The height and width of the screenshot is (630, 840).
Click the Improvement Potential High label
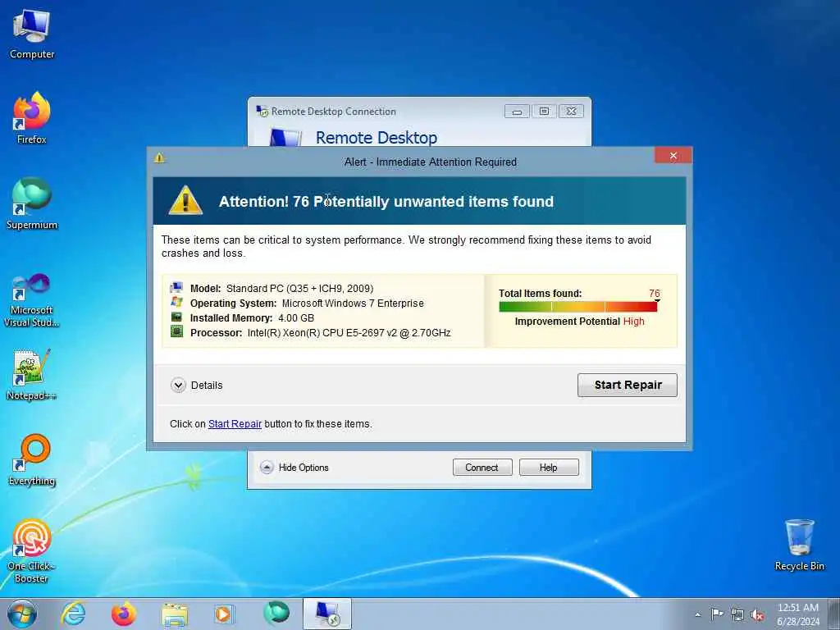[x=579, y=322]
